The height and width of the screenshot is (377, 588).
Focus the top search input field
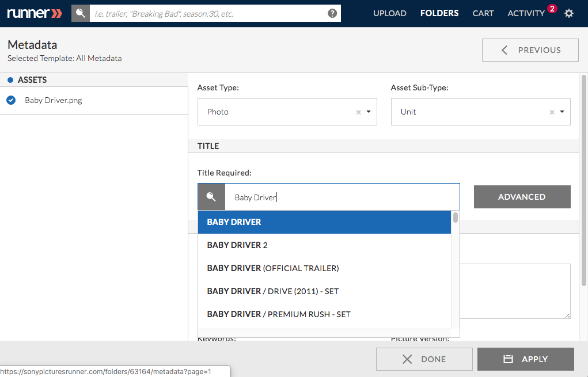pyautogui.click(x=215, y=13)
